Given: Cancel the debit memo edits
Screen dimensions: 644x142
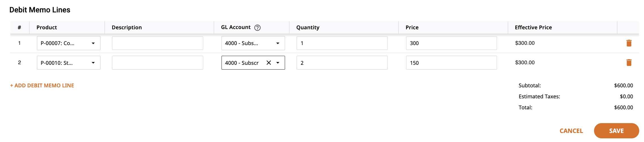Looking at the screenshot, I should click(x=571, y=131).
